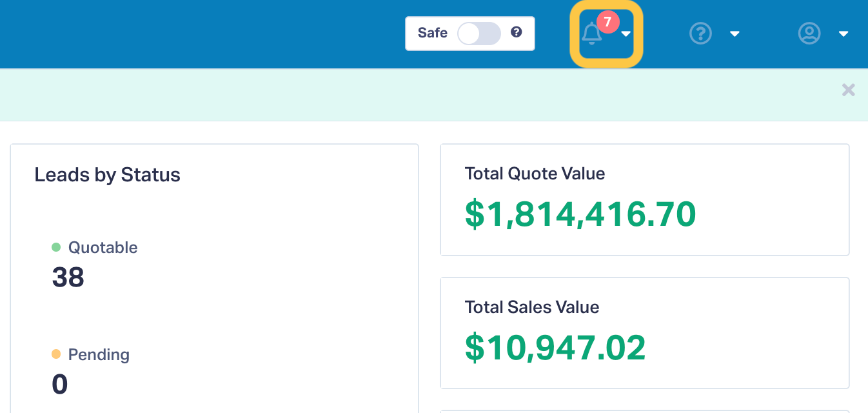Select the Quotable status label
The height and width of the screenshot is (413, 868).
coord(103,247)
